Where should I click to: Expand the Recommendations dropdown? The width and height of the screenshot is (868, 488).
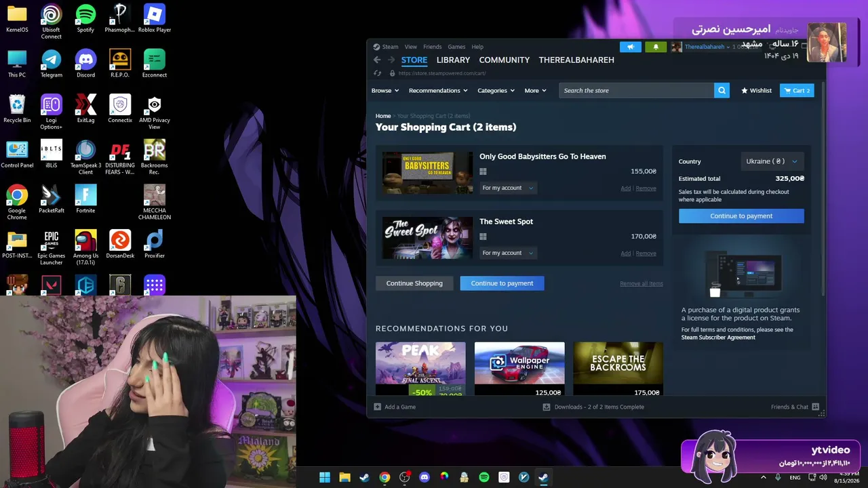pos(438,90)
